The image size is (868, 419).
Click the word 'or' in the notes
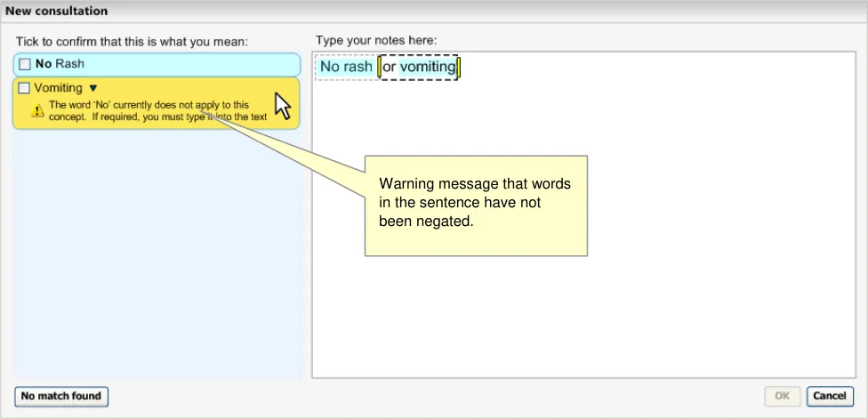pyautogui.click(x=390, y=67)
